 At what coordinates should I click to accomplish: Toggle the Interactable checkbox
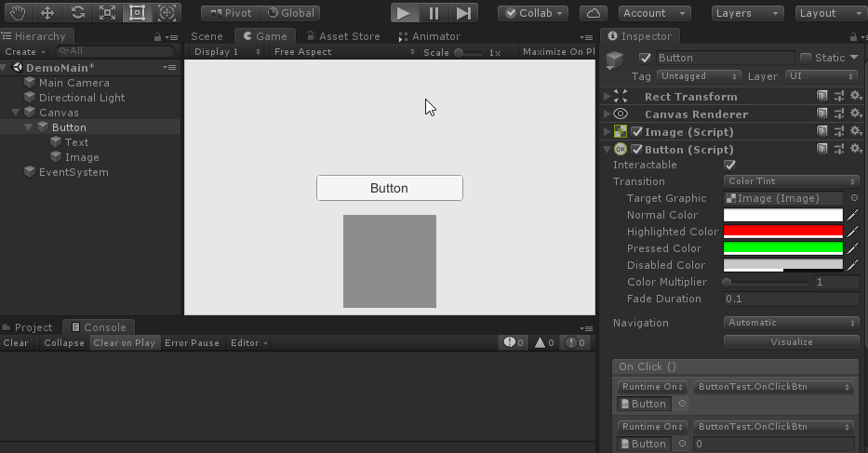(x=729, y=165)
